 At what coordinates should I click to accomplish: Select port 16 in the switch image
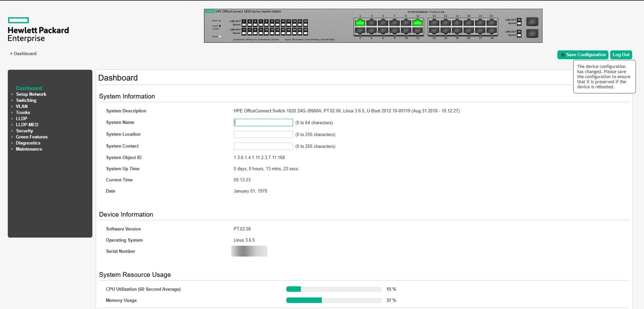[x=446, y=30]
